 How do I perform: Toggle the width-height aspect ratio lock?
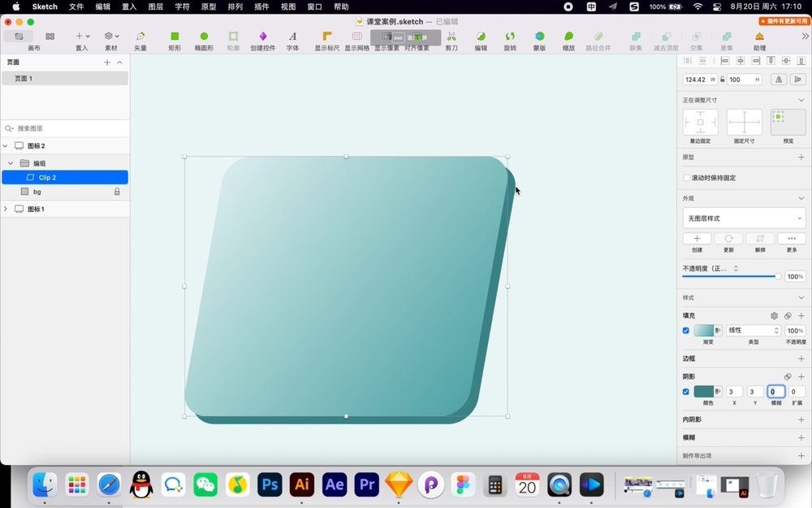coord(723,80)
